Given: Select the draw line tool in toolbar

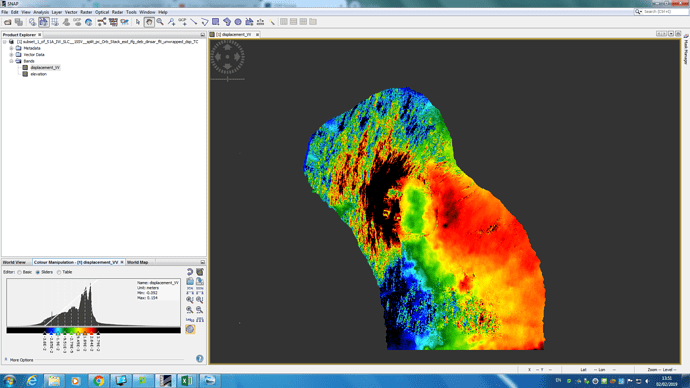Looking at the screenshot, I should (194, 22).
